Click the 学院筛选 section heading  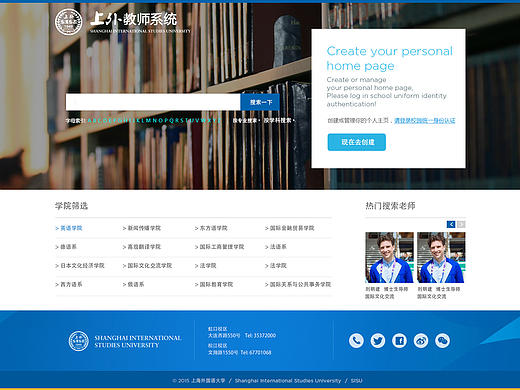[71, 206]
